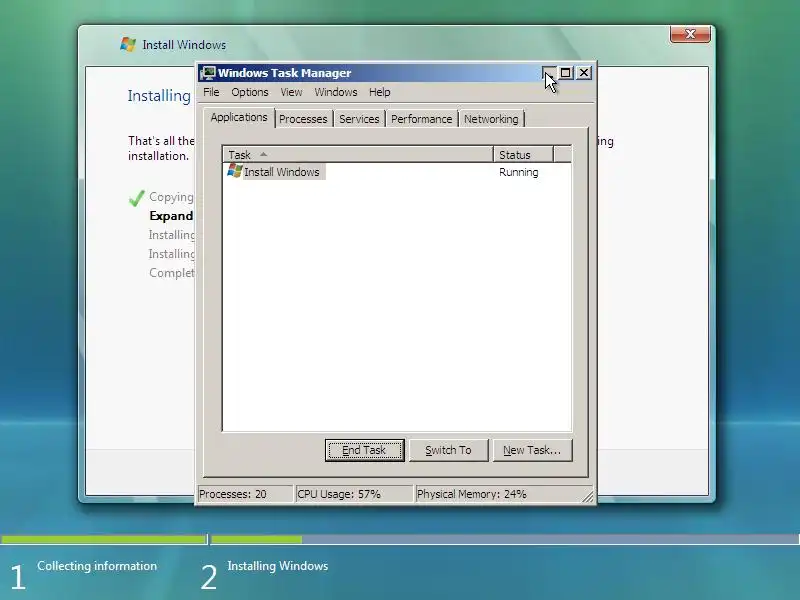Close the Install Windows setup window
This screenshot has width=800, height=600.
690,34
